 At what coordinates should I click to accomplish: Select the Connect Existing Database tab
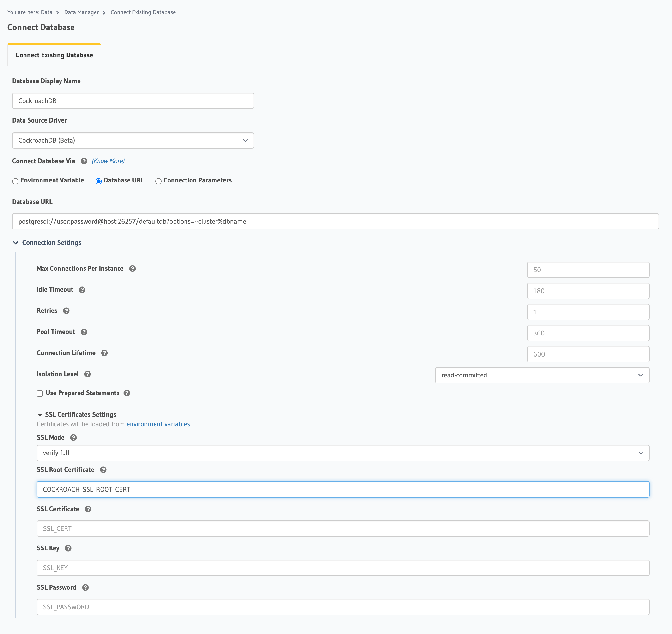click(x=54, y=55)
